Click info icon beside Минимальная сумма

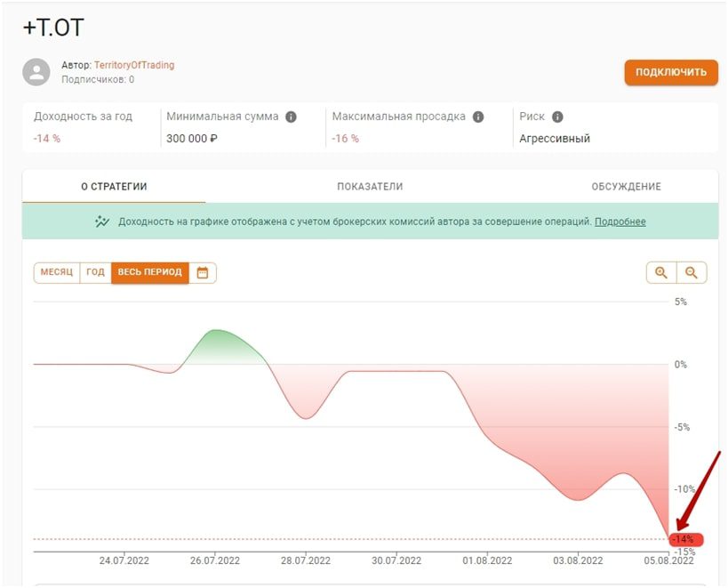tap(291, 117)
